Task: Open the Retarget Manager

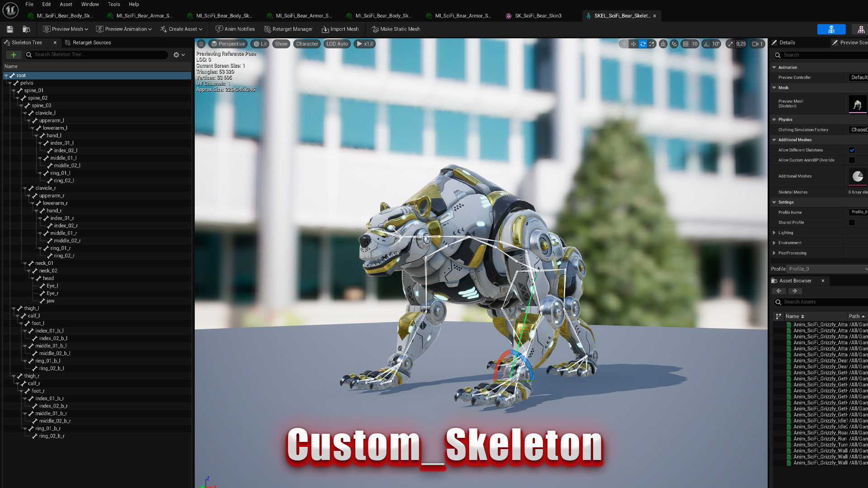Action: 288,29
